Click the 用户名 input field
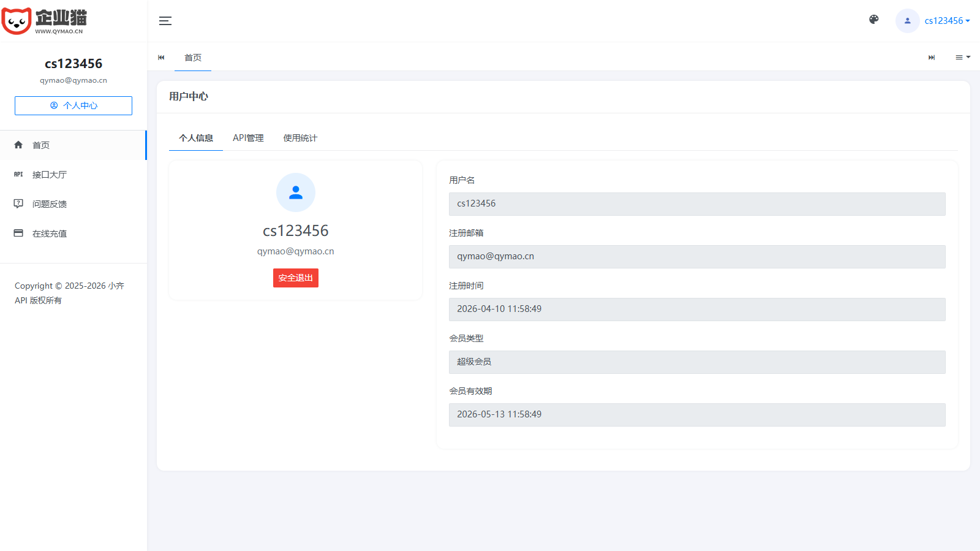Screen dimensions: 980x551 (x=697, y=204)
